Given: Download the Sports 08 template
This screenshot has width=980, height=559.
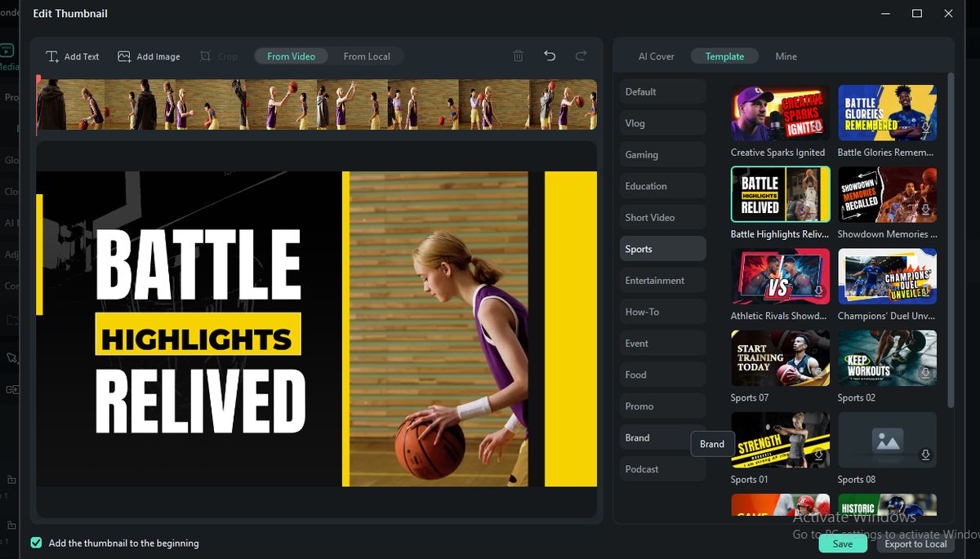Looking at the screenshot, I should (925, 455).
